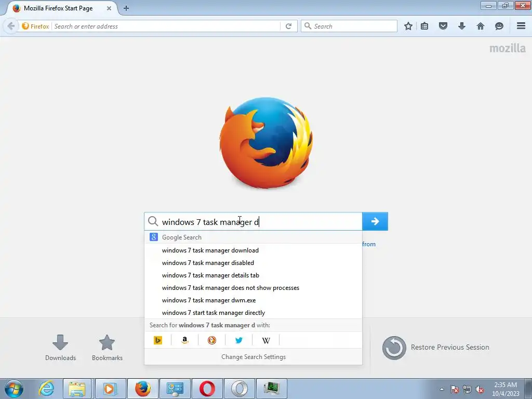The width and height of the screenshot is (532, 399).
Task: Open the red Opera browser on taskbar
Action: [207, 389]
